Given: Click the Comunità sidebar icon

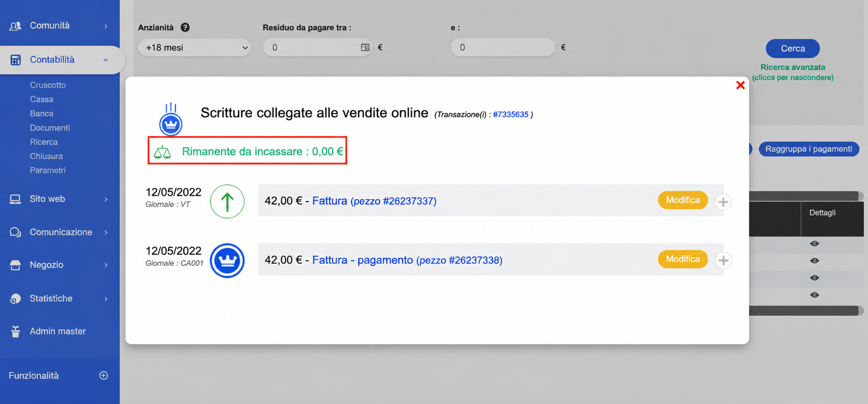Looking at the screenshot, I should click(x=16, y=26).
